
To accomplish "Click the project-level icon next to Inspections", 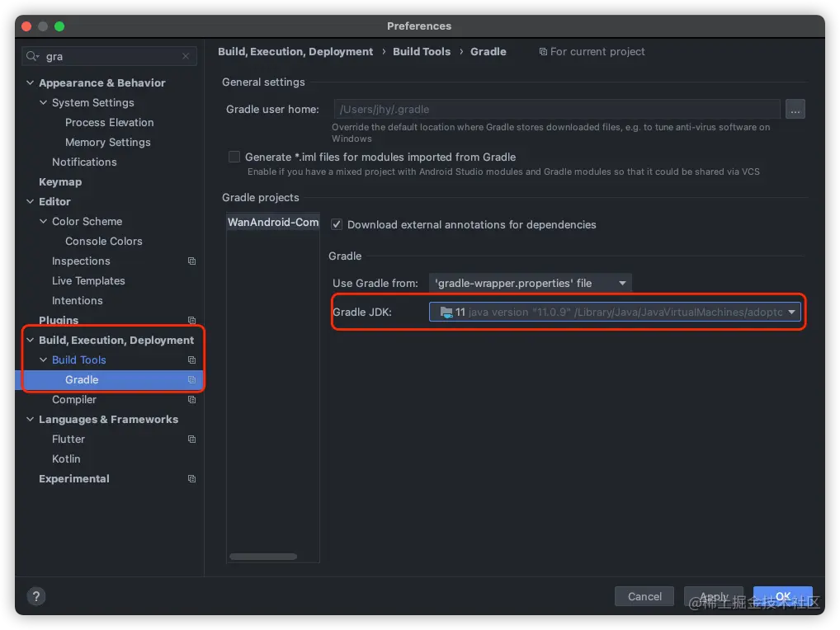I will point(191,261).
